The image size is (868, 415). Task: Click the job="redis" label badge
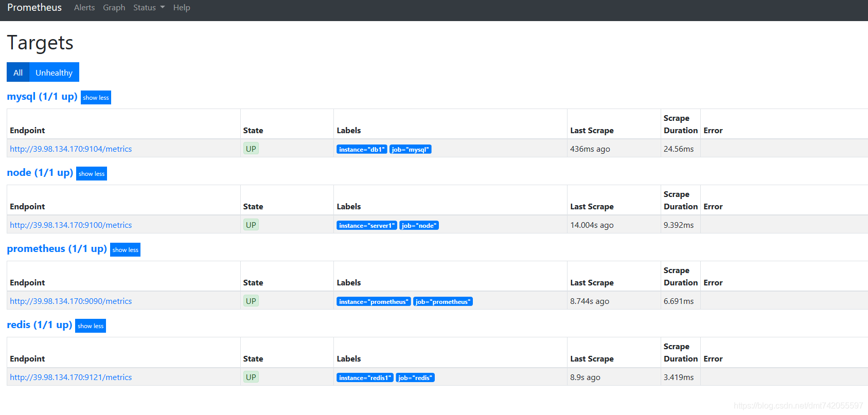pos(415,378)
